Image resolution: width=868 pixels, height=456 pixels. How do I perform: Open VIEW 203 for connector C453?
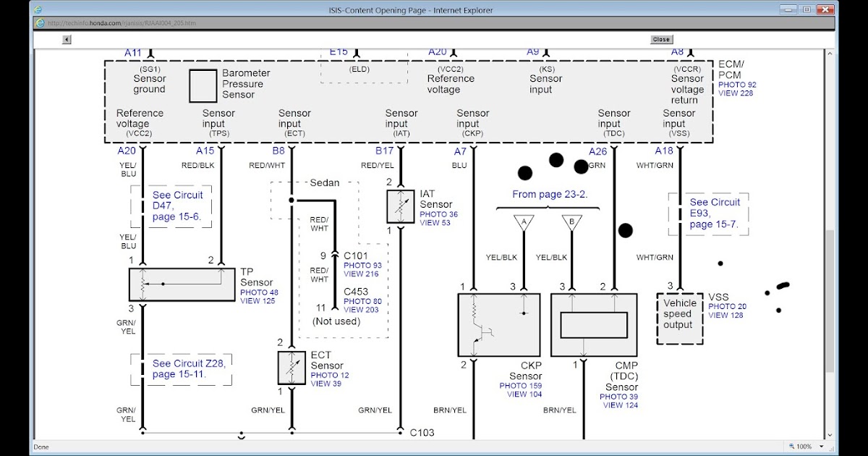pos(361,310)
